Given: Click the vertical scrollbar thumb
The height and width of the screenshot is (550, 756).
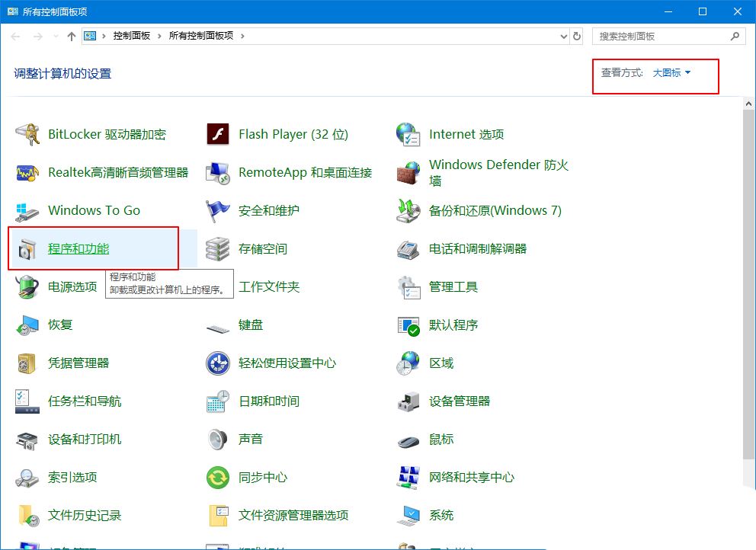Looking at the screenshot, I should click(x=748, y=284).
